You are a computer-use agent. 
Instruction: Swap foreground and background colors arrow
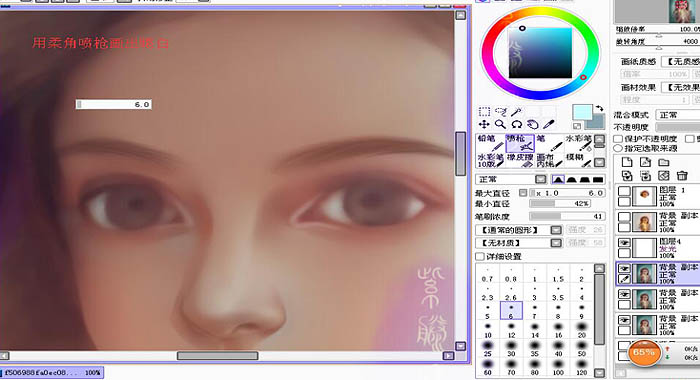coord(600,108)
